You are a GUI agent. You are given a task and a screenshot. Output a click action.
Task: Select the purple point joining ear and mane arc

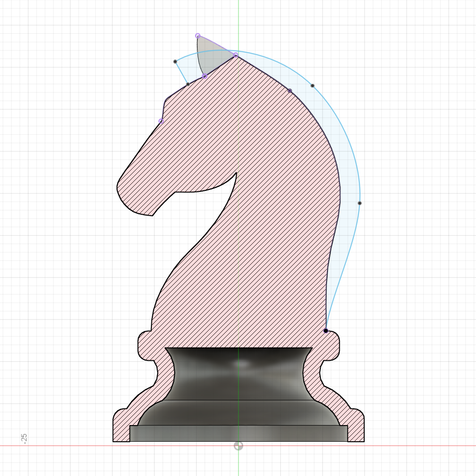(x=236, y=55)
